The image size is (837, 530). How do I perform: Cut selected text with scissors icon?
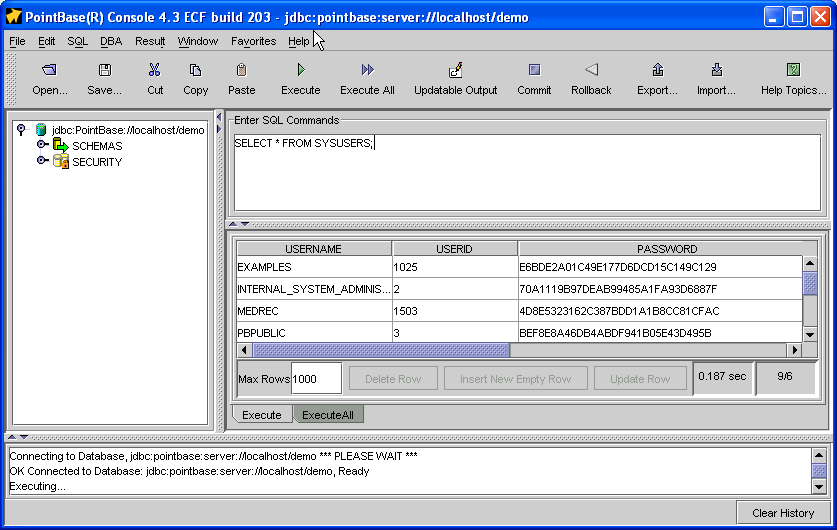pos(155,70)
